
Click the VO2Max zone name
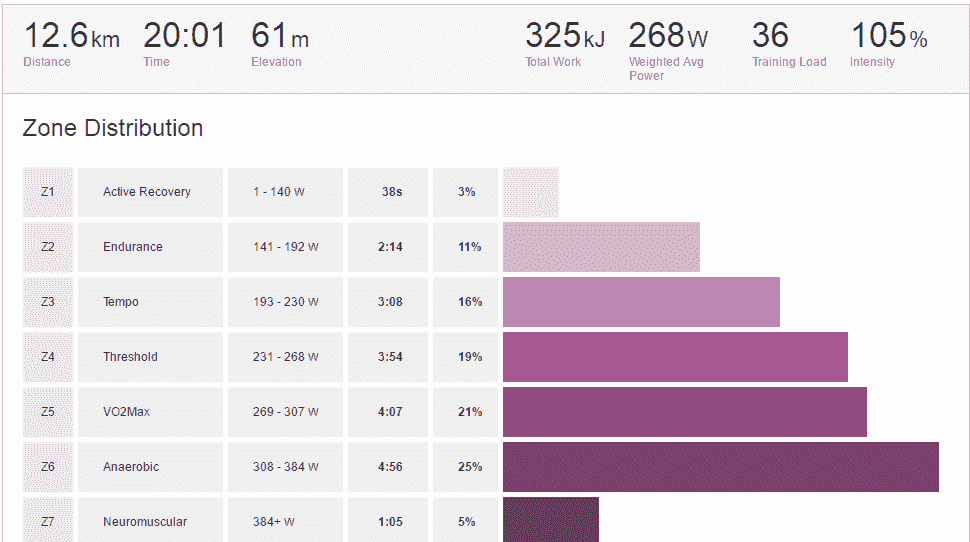pyautogui.click(x=126, y=412)
